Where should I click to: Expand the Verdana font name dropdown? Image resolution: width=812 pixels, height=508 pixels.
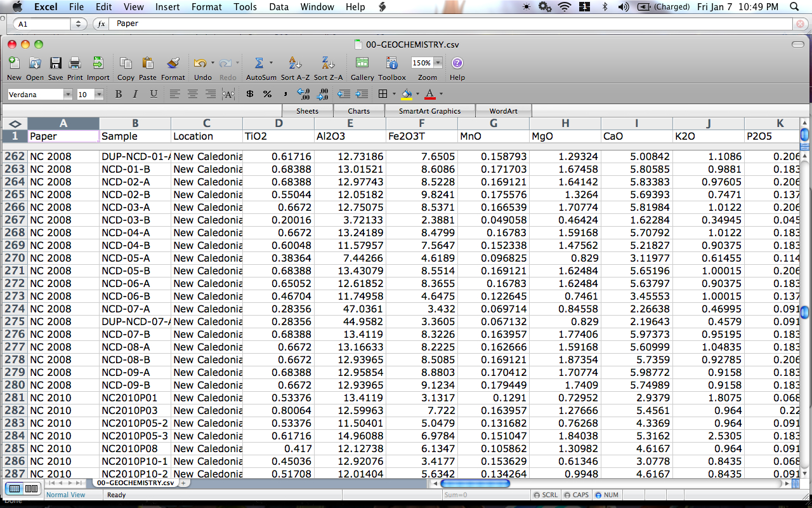67,95
